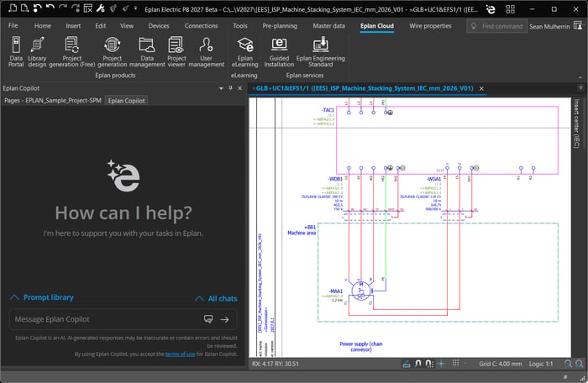Click the wrench settings icon in title bar
The width and height of the screenshot is (588, 383).
[101, 8]
